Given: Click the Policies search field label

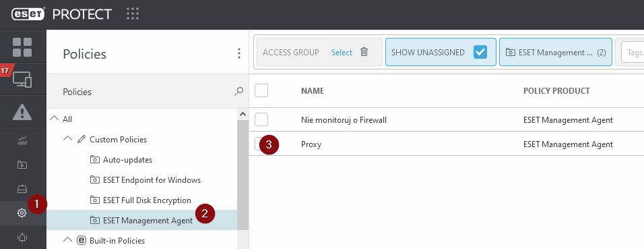Looking at the screenshot, I should [x=77, y=92].
